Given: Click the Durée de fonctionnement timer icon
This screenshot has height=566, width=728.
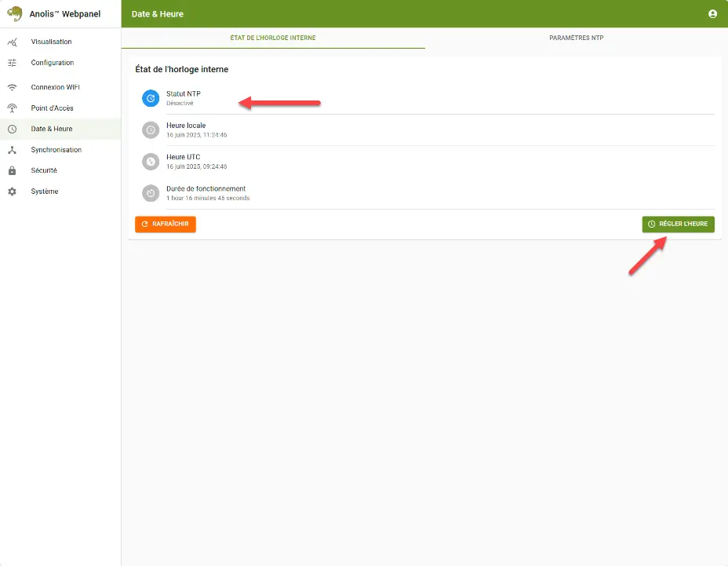Looking at the screenshot, I should pos(151,193).
